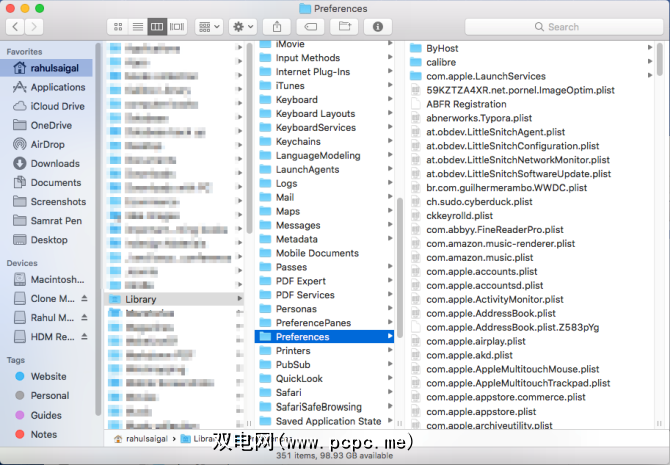Screen dimensions: 670x465
Task: Open Downloads in sidebar
Action: (46, 163)
